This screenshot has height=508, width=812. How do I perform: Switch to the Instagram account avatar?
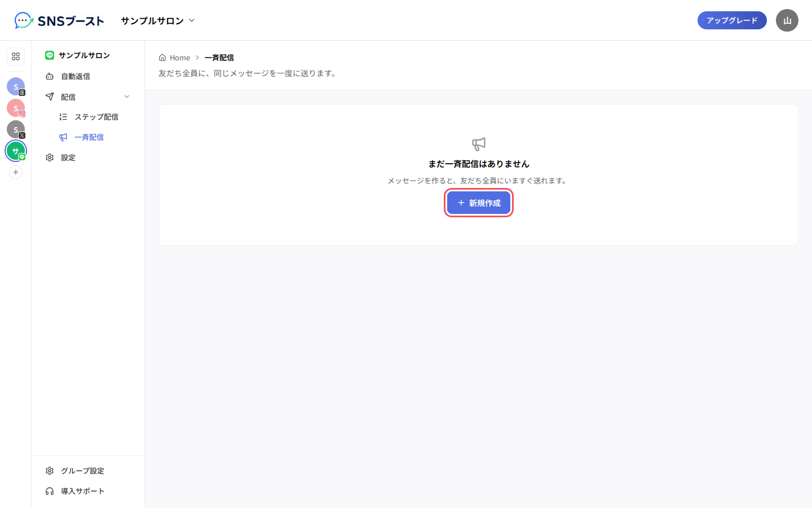point(16,108)
